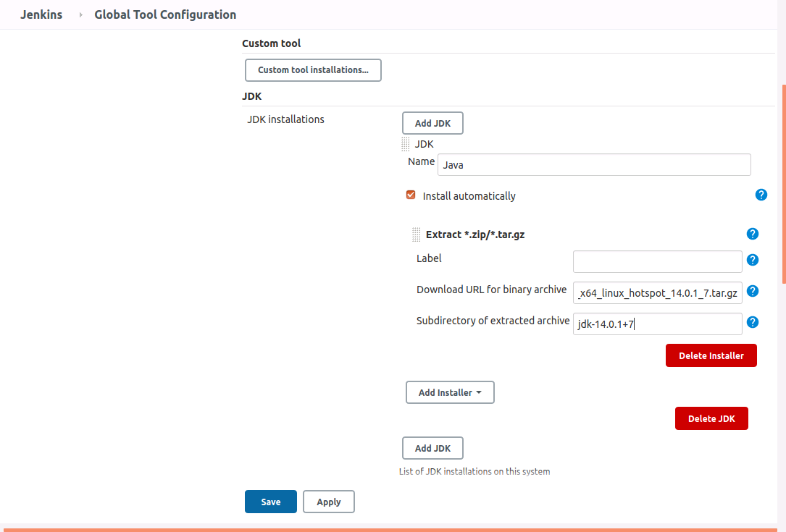Click drag handle beside Extract installer heading

coord(416,235)
